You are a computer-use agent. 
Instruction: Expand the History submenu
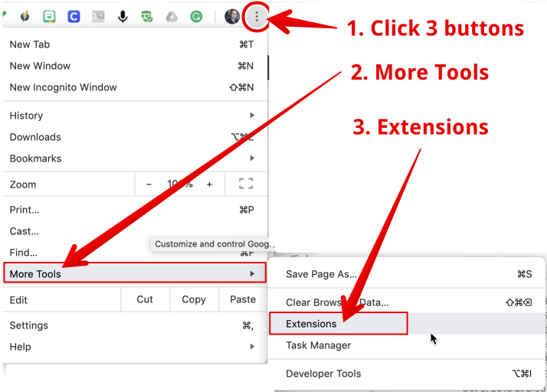click(x=135, y=116)
